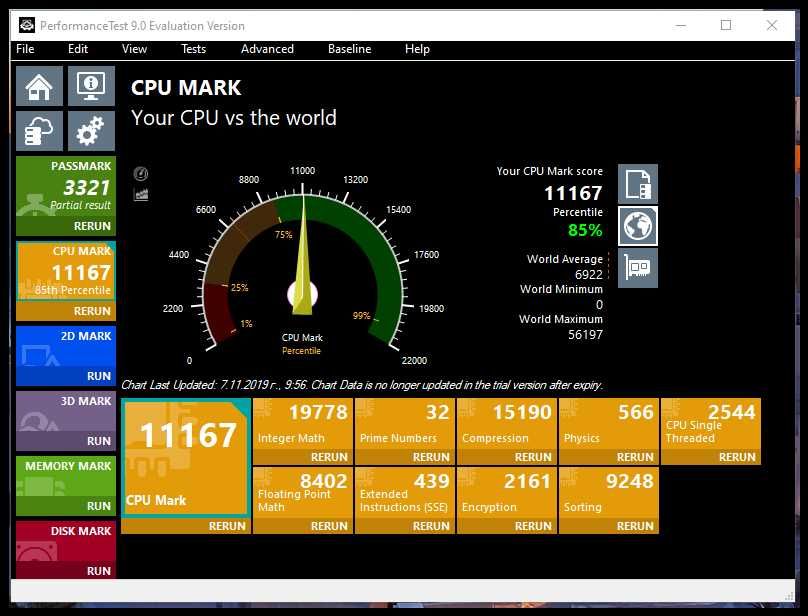Click the document baseline icon next to score

638,184
